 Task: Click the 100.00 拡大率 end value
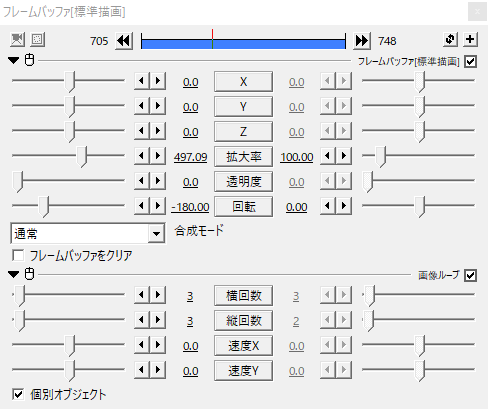(x=297, y=157)
